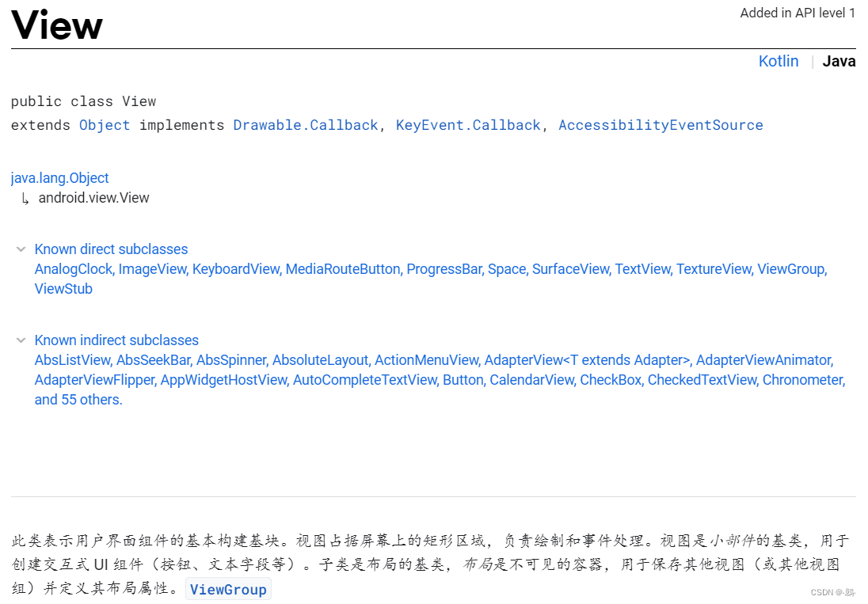Select the Java language tab
This screenshot has height=604, width=868.
pos(839,61)
